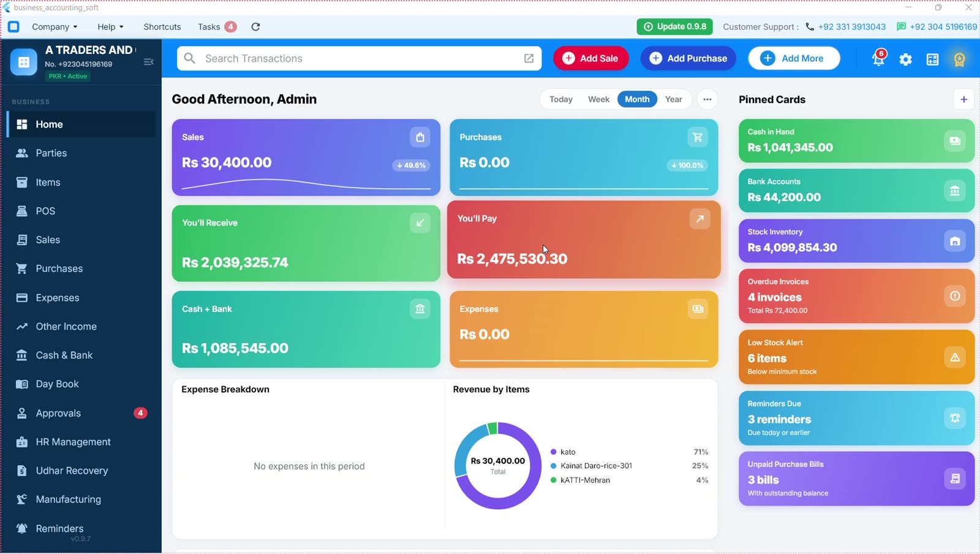
Task: Click arrow icon on You'll Receive card
Action: tap(420, 223)
